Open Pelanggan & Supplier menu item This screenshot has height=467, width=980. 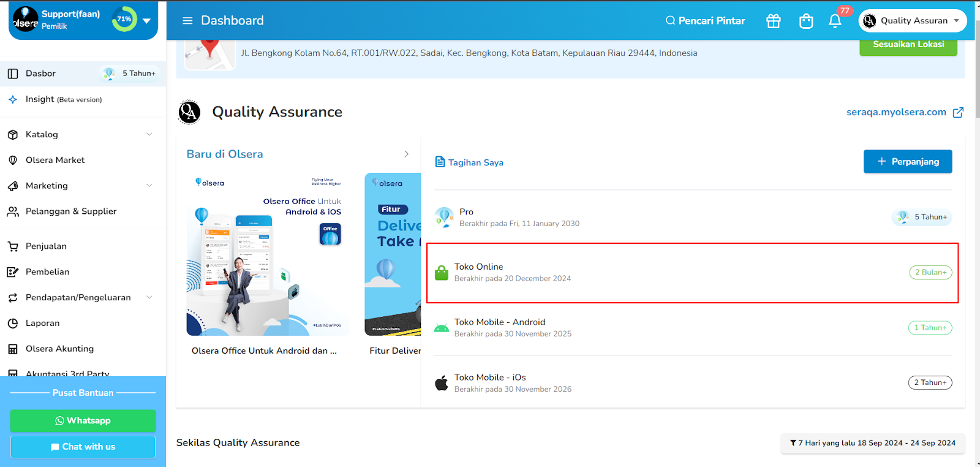(83, 211)
